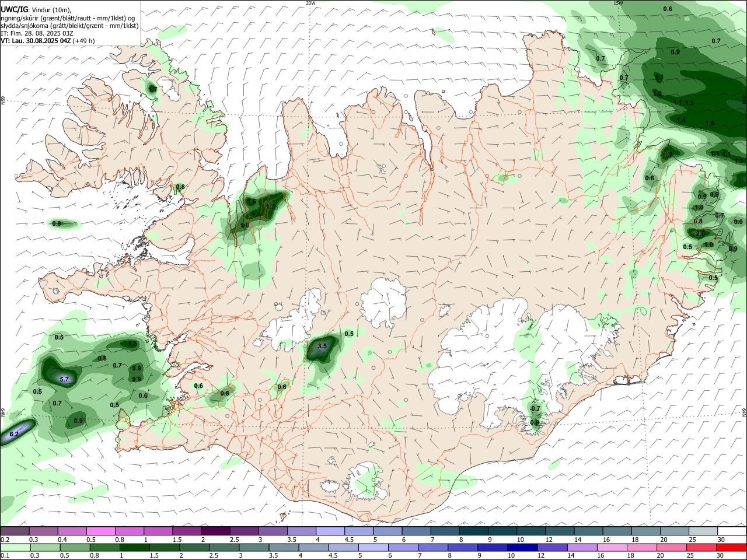Choose the light pink 16 mm rain swatch
Screen dimensions: 747x560
(611, 547)
